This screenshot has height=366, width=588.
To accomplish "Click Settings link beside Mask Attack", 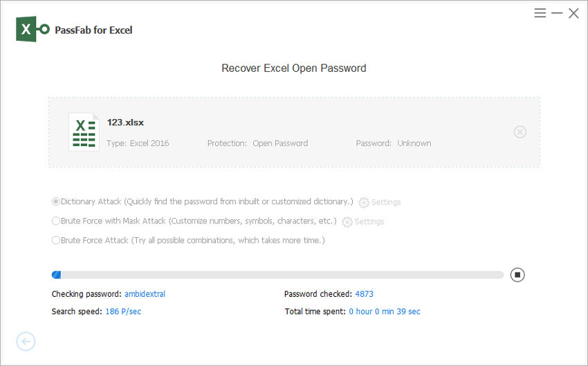I will 369,222.
